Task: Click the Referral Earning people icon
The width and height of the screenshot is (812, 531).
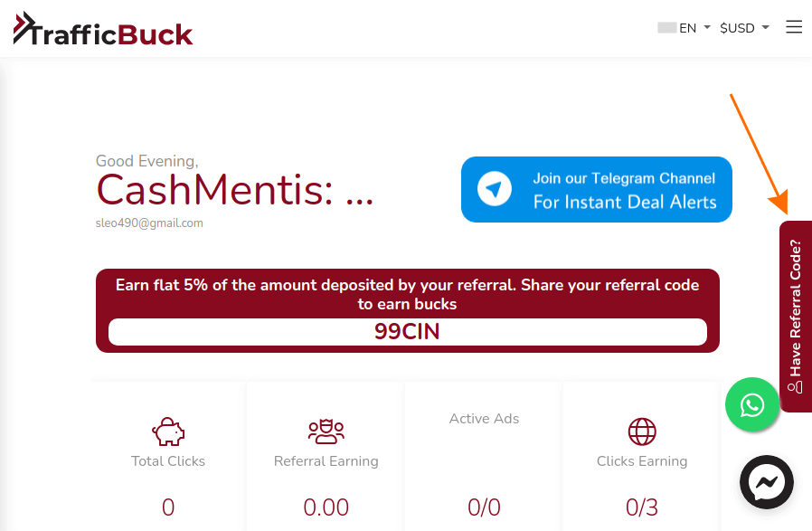Action: tap(326, 431)
